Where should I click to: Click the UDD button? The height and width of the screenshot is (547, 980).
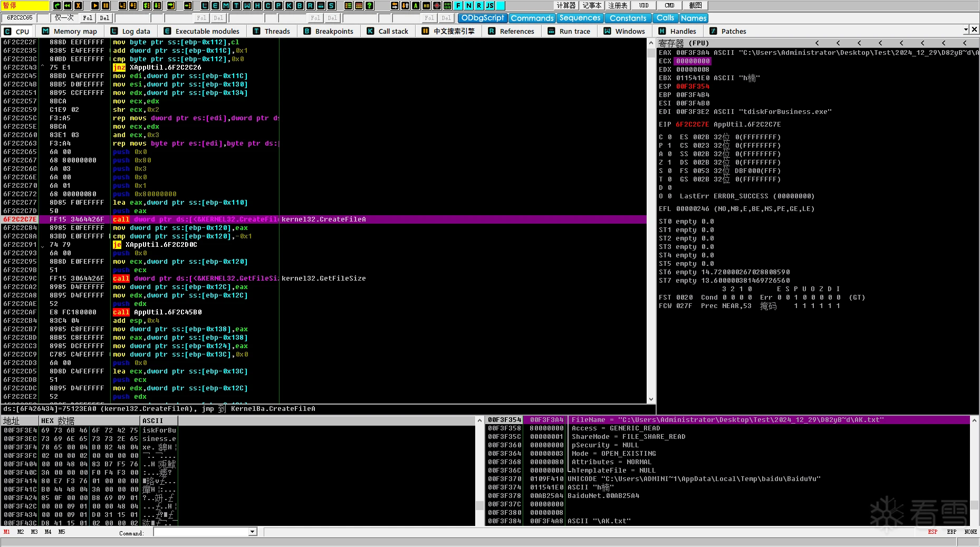point(644,5)
